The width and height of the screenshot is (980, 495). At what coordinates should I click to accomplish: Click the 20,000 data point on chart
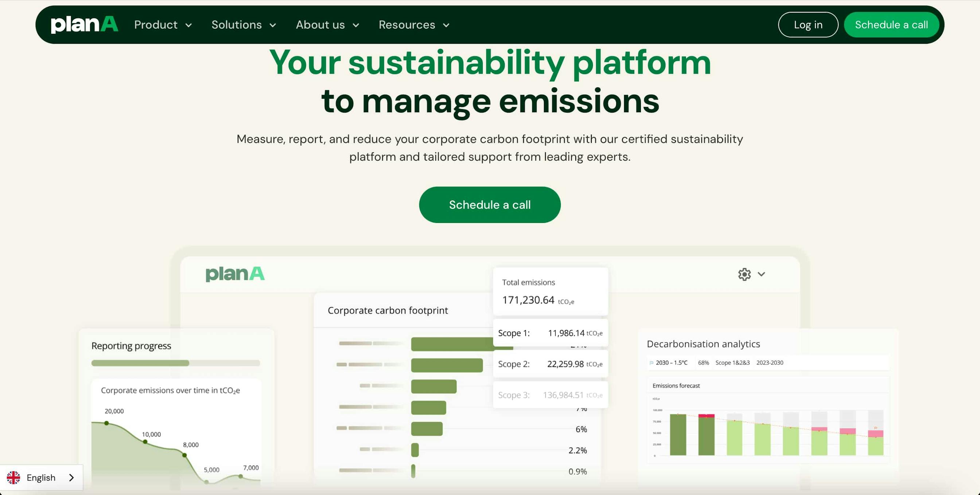(106, 423)
